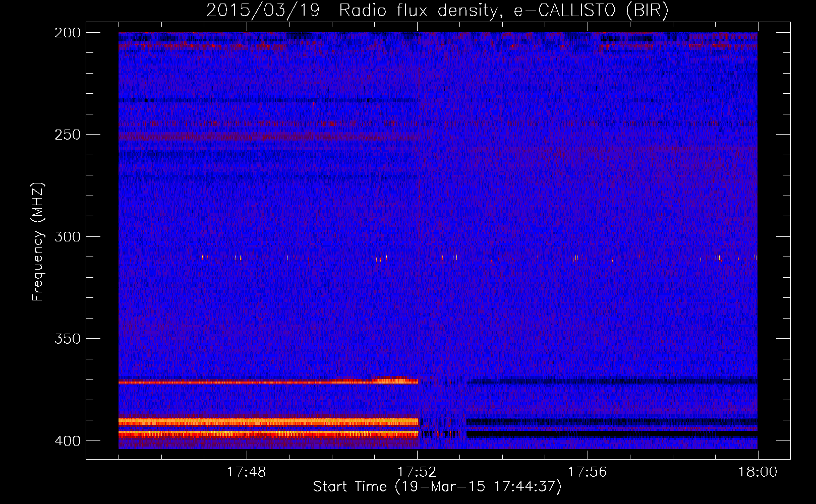Click the 300 frequency tick label

(x=68, y=236)
